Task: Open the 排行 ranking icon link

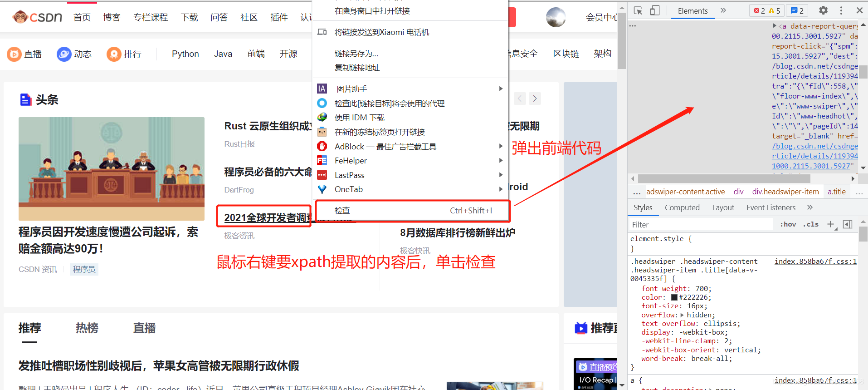Action: [x=124, y=54]
